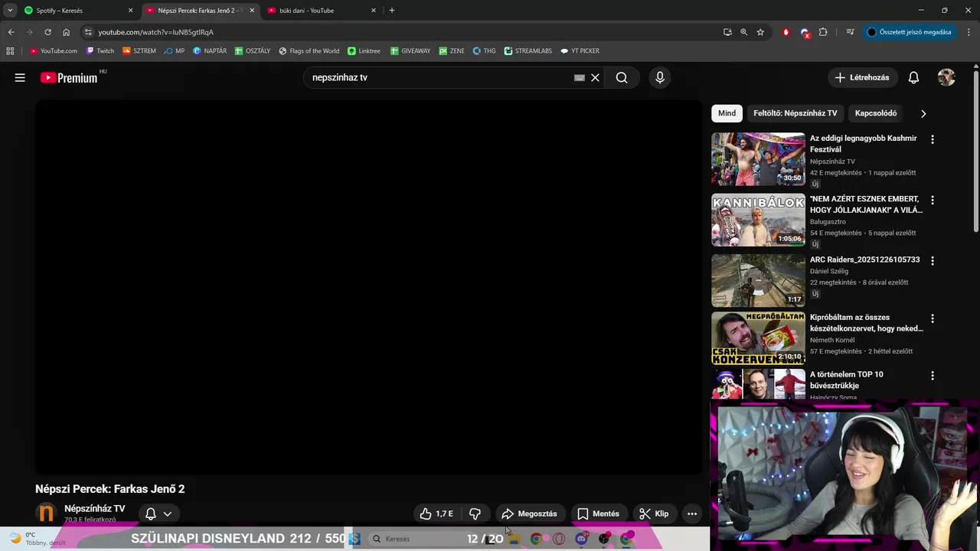Viewport: 980px width, 551px height.
Task: Open the tab search dropdown arrow
Action: tap(10, 11)
